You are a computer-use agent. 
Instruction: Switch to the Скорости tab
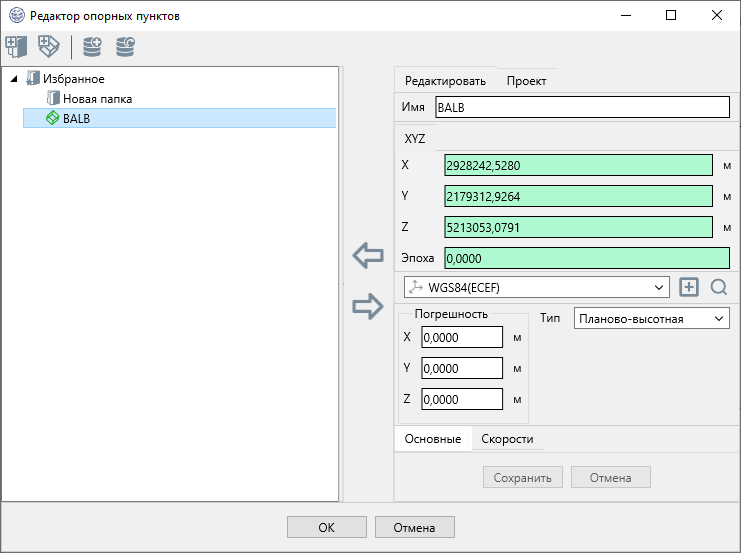(x=507, y=439)
